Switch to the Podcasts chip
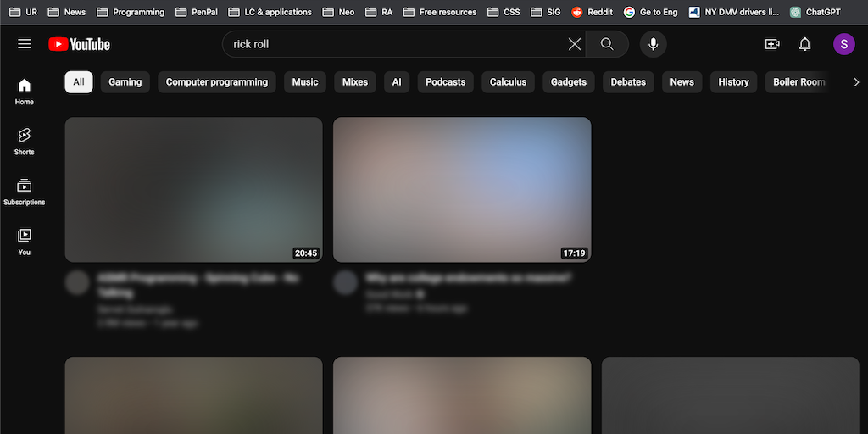Screen dimensions: 868x434 pyautogui.click(x=445, y=82)
